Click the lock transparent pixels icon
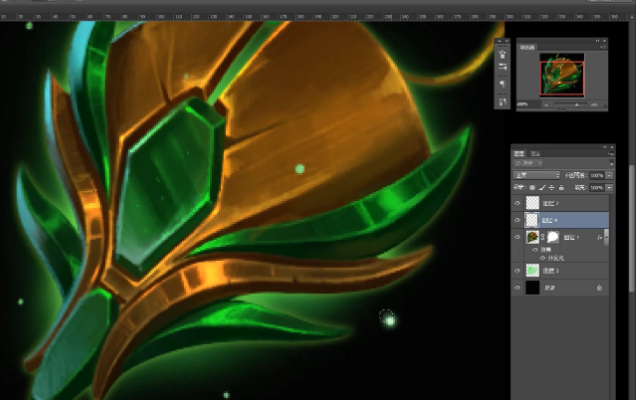 [x=531, y=187]
